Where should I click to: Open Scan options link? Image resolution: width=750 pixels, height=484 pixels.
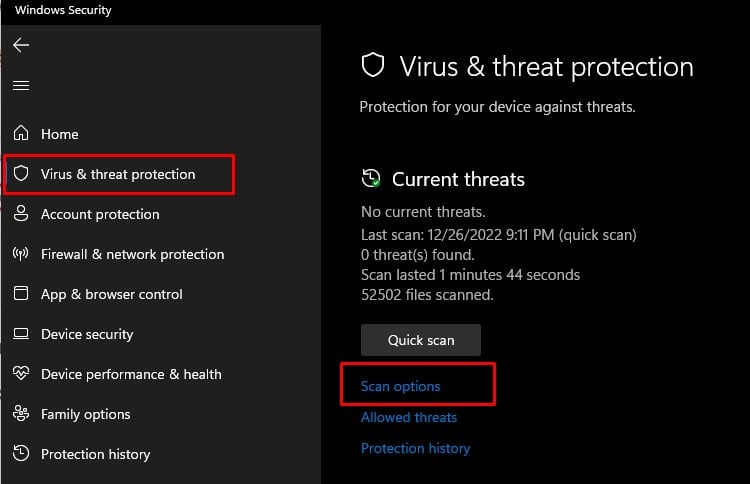coord(400,386)
